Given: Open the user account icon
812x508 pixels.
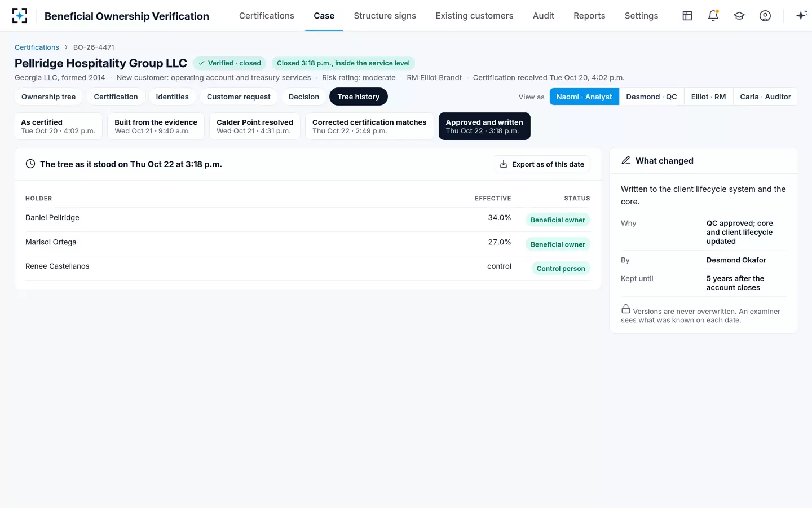Looking at the screenshot, I should point(765,16).
